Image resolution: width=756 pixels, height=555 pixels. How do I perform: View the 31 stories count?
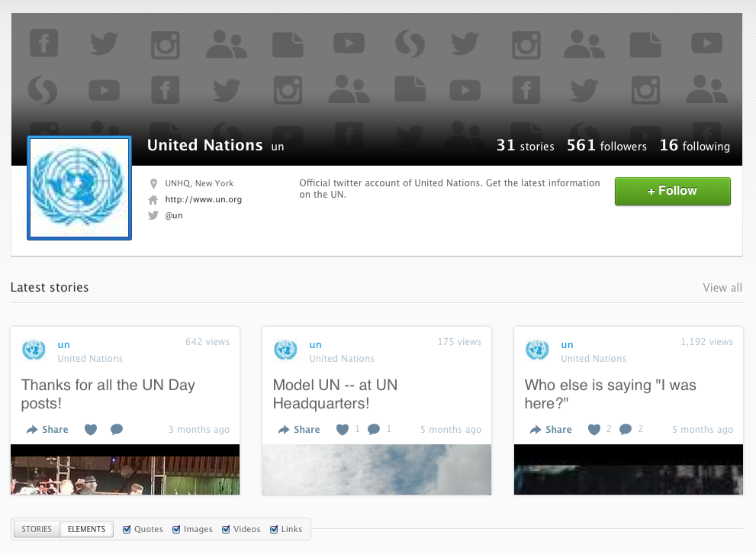pos(525,145)
